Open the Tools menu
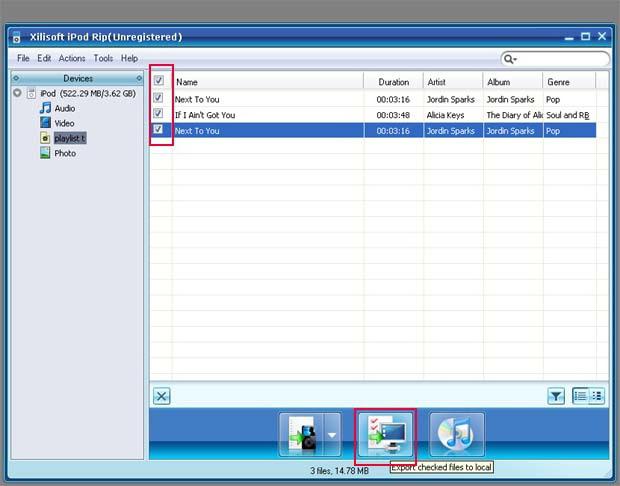 [x=103, y=59]
